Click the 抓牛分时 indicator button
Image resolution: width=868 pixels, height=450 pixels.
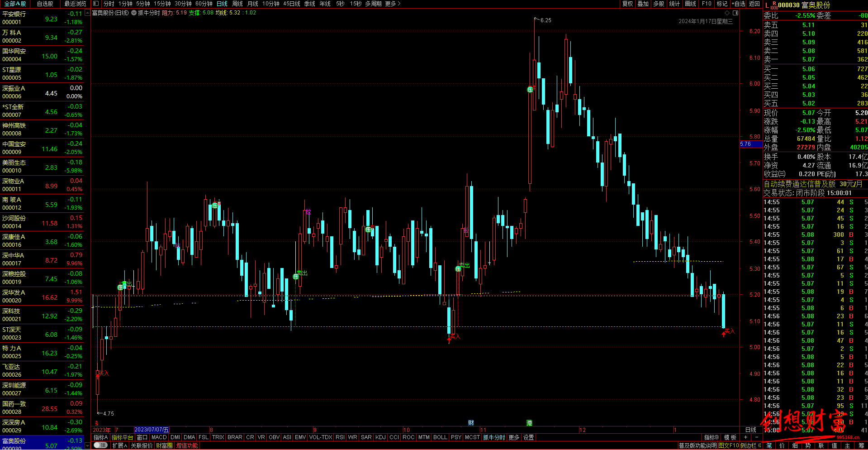click(494, 437)
